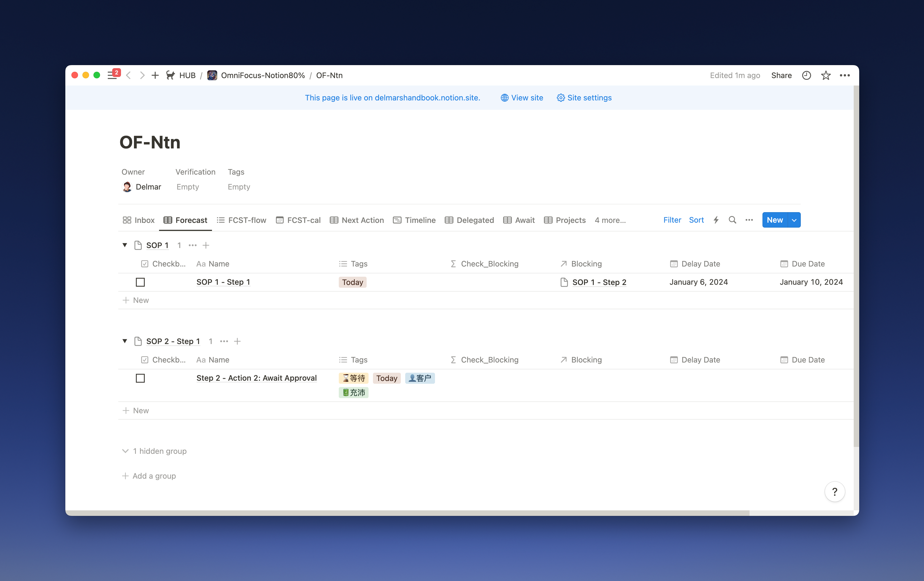Click plus icon beside SOP 1 group
This screenshot has width=924, height=581.
(x=206, y=245)
